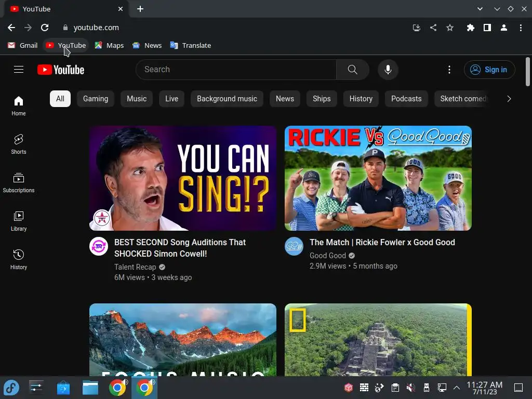The height and width of the screenshot is (399, 532).
Task: View site information lock icon
Action: [x=65, y=28]
